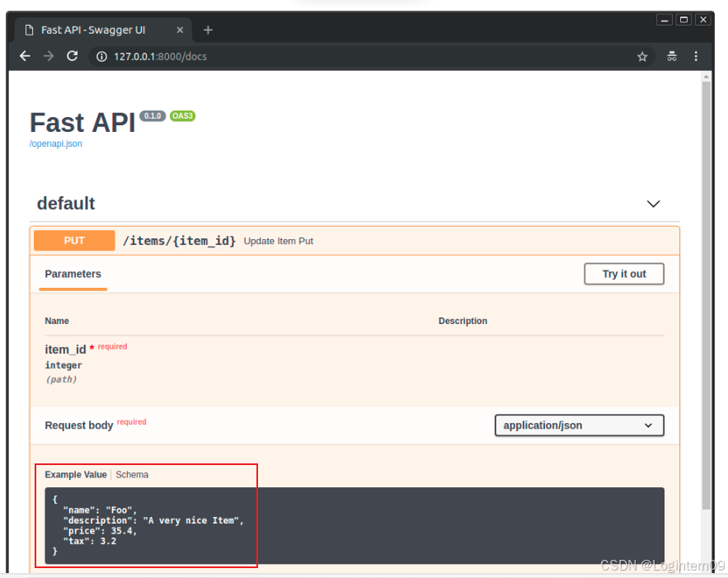Open a new tab with the plus icon
728x578 pixels.
coord(208,31)
